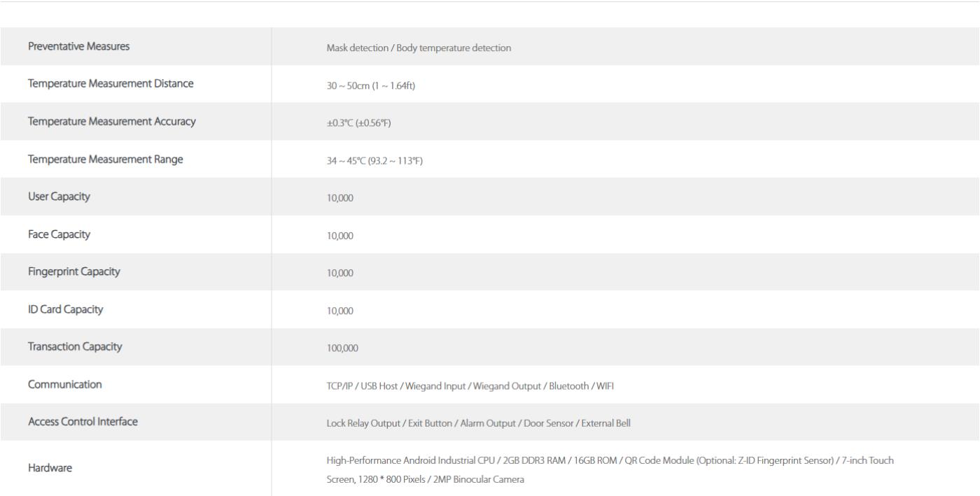Select the Hardware row label
The image size is (980, 496).
click(x=48, y=469)
